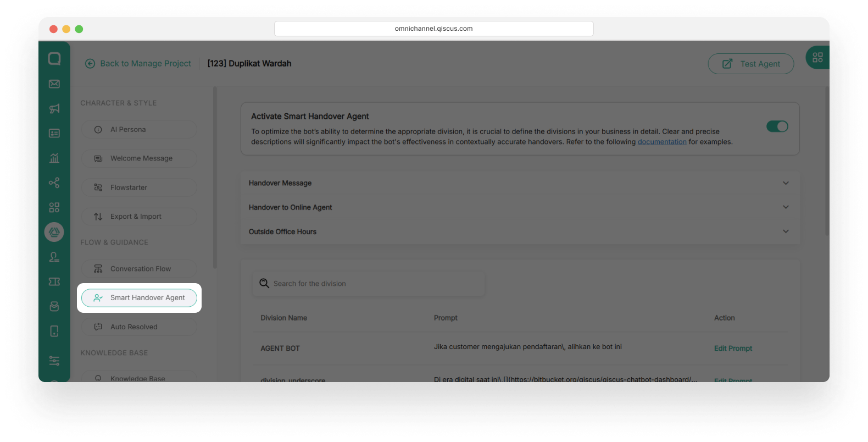Toggle the Activate Smart Handover Agent switch

point(777,126)
